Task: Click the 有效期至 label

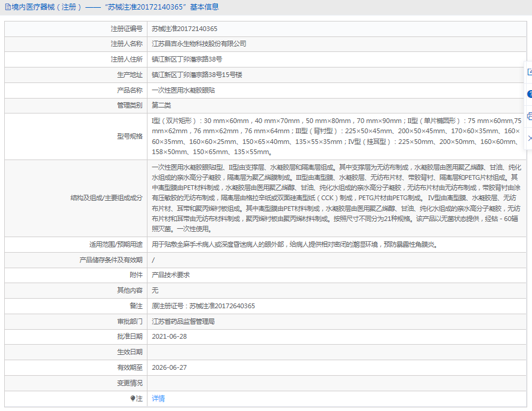Action: coord(130,367)
